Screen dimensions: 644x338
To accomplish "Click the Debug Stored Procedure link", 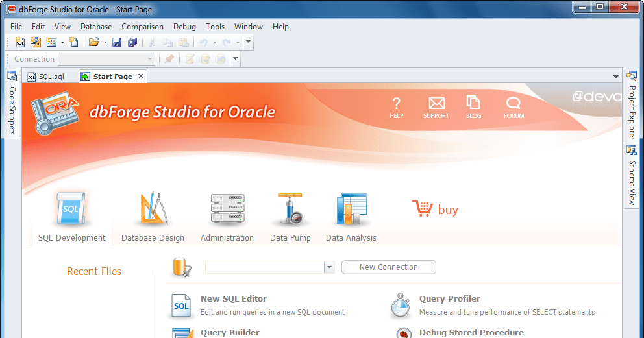I will pyautogui.click(x=471, y=332).
